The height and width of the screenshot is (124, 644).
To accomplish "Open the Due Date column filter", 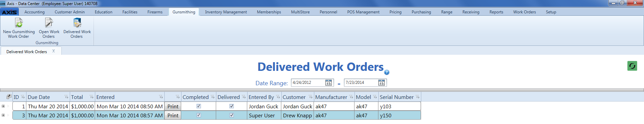I will point(66,97).
